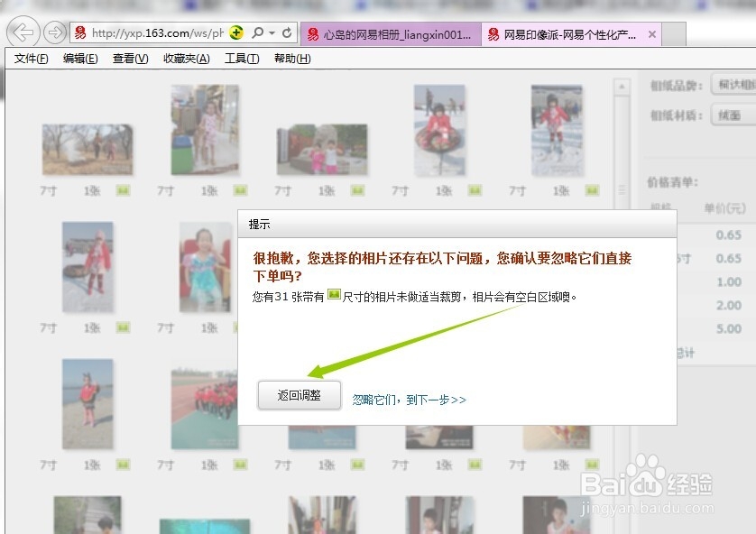Click crop icon under orchard landscape photo
Screen dimensions: 756x534
point(123,190)
